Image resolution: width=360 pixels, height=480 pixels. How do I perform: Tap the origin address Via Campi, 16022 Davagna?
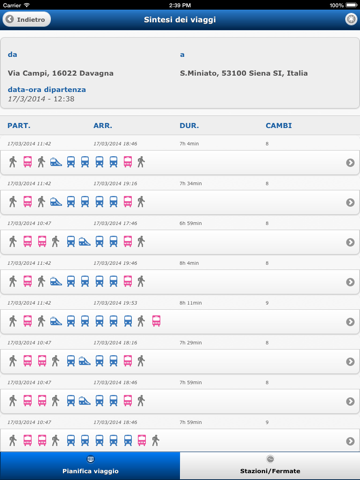(61, 73)
